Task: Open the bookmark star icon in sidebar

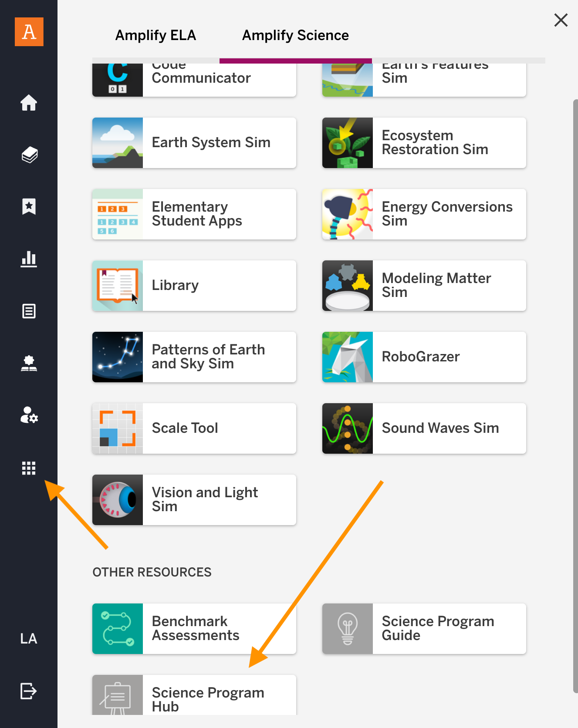Action: tap(29, 207)
